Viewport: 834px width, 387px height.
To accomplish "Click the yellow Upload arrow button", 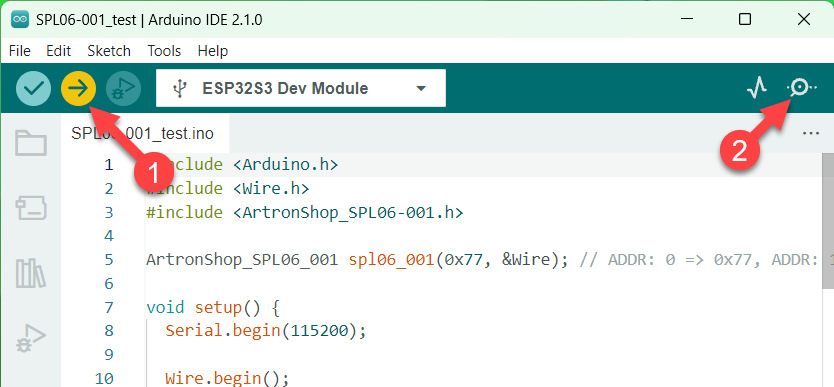I will 79,88.
